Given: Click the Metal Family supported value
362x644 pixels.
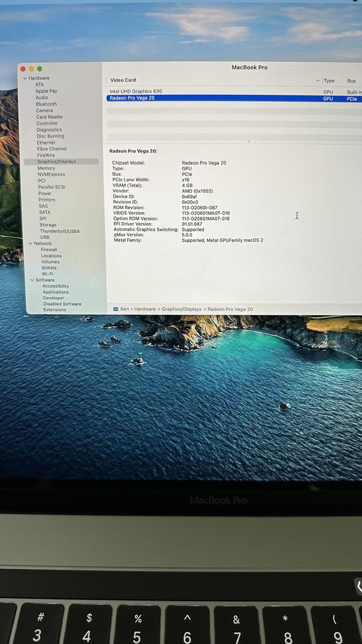Looking at the screenshot, I should [x=222, y=240].
